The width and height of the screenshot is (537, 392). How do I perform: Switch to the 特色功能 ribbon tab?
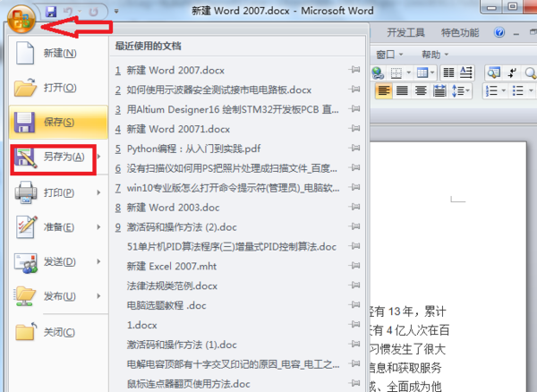pyautogui.click(x=460, y=33)
